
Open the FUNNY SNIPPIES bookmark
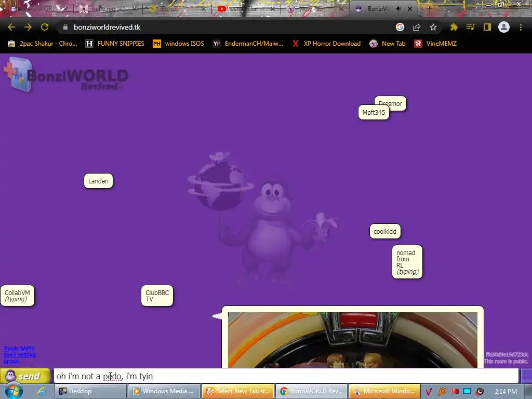tap(115, 44)
